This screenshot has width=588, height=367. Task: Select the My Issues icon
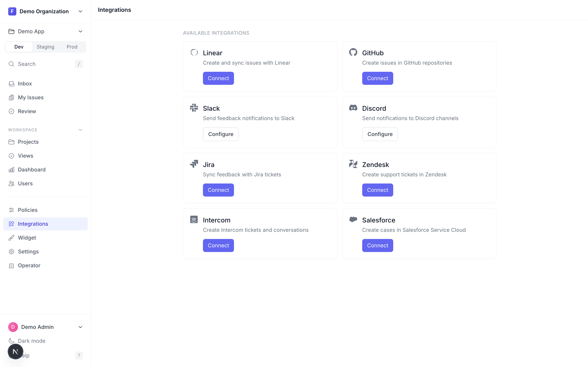click(11, 97)
